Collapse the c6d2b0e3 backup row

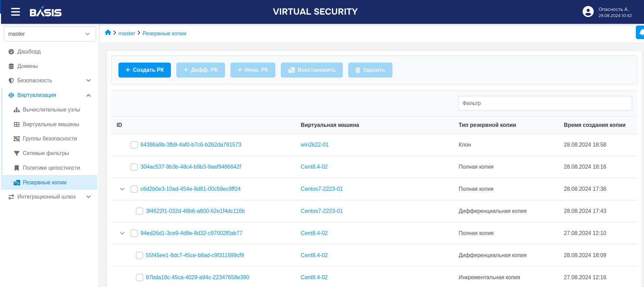122,189
